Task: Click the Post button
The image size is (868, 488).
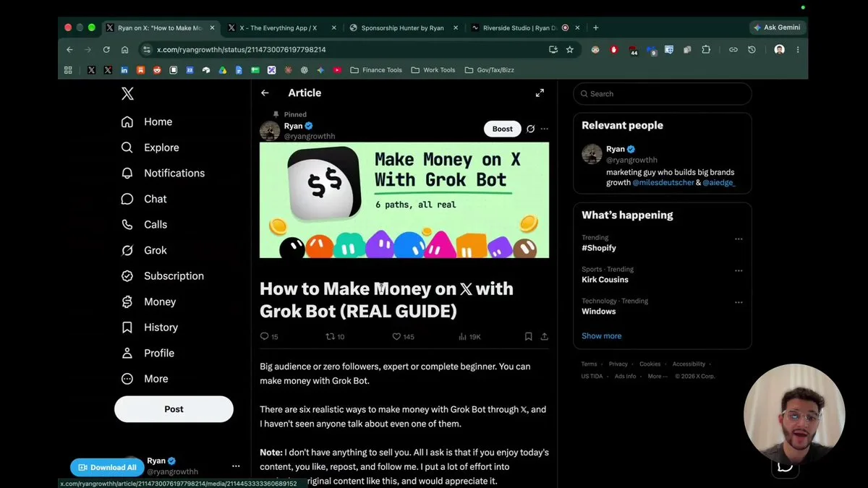Action: coord(174,408)
